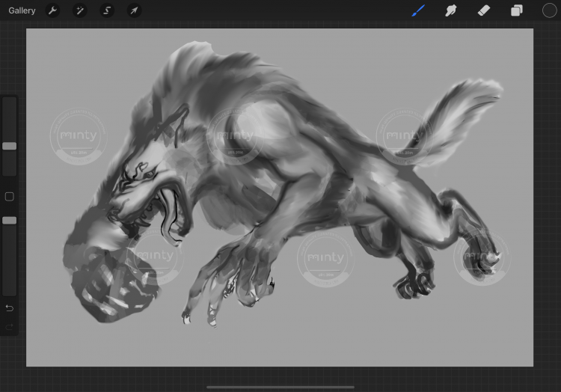Image resolution: width=561 pixels, height=392 pixels.
Task: Activate the Selection tool
Action: [x=107, y=10]
